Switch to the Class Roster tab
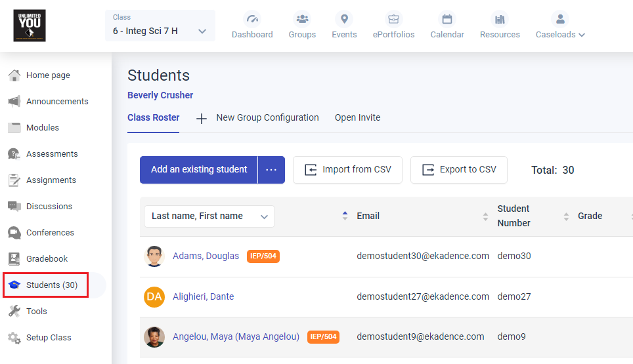This screenshot has height=364, width=633. [x=154, y=117]
